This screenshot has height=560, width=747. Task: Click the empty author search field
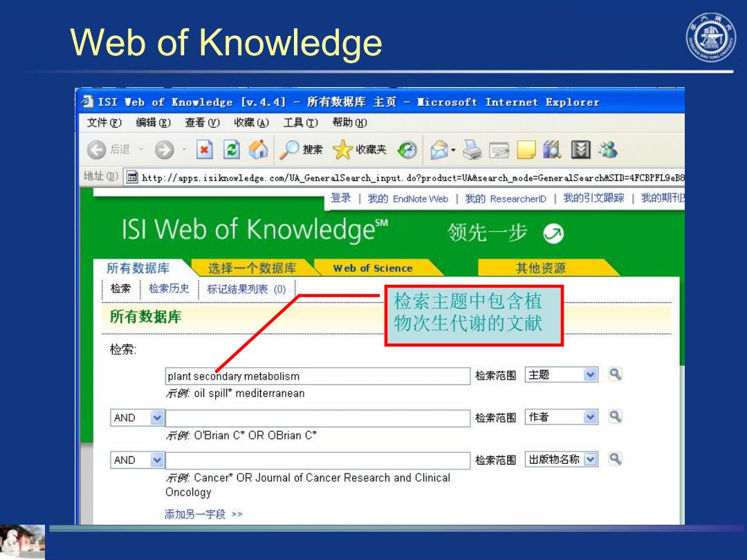coord(317,418)
